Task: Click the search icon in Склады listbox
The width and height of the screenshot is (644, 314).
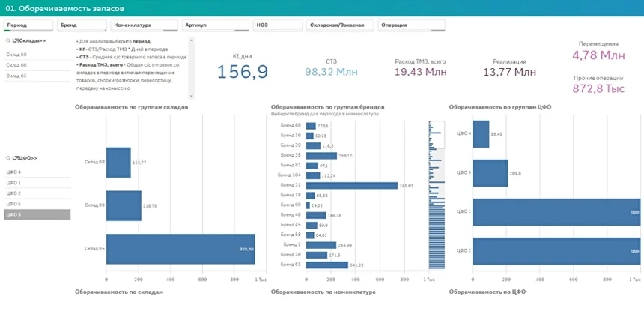Action: (x=8, y=40)
